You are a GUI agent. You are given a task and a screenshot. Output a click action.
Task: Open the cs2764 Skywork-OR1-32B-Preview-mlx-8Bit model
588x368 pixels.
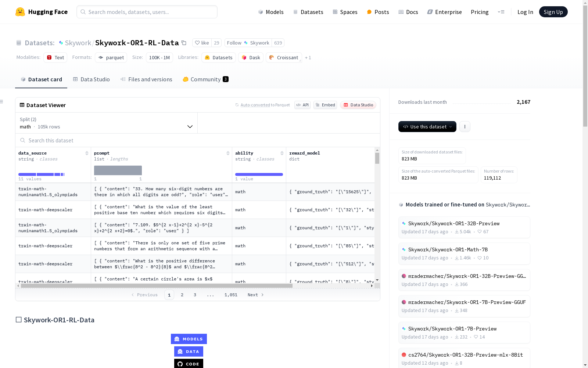click(464, 358)
